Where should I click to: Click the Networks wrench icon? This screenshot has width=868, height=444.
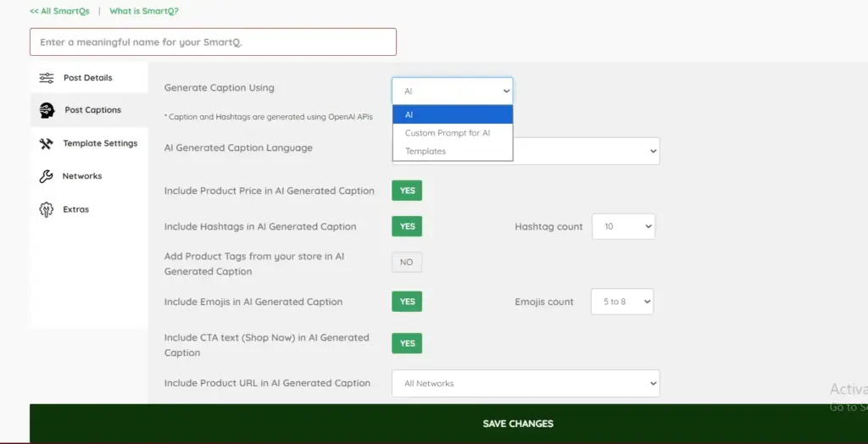47,176
